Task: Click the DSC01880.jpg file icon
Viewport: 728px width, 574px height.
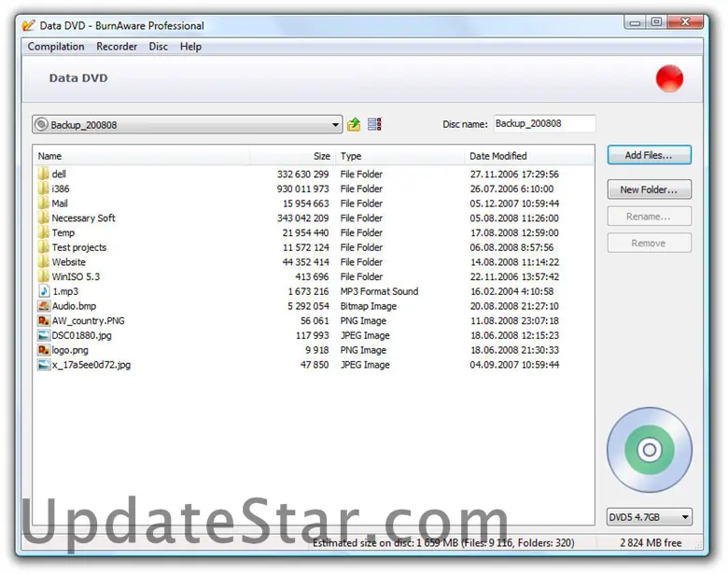Action: pos(44,335)
